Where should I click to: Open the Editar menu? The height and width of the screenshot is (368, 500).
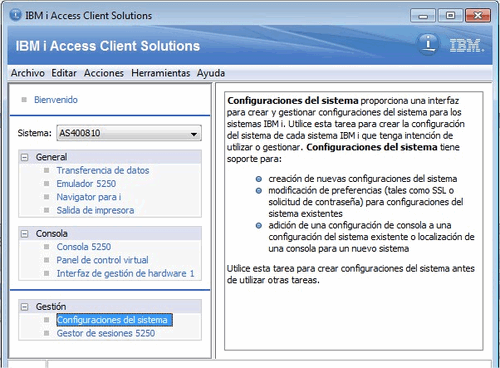64,73
